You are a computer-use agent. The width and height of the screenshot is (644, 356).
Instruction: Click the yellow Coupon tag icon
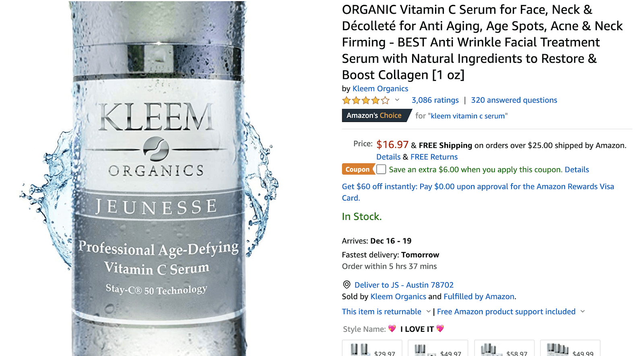(357, 169)
